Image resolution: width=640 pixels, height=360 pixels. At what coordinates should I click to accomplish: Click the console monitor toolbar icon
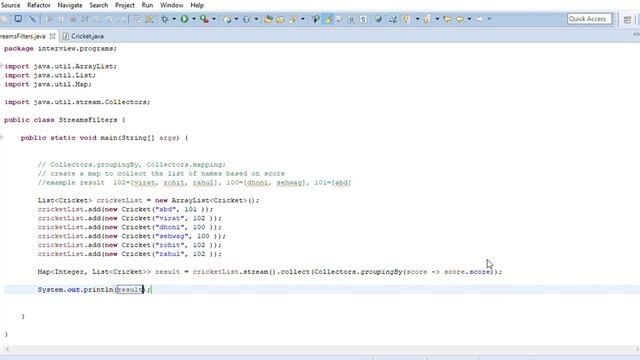coord(18,19)
